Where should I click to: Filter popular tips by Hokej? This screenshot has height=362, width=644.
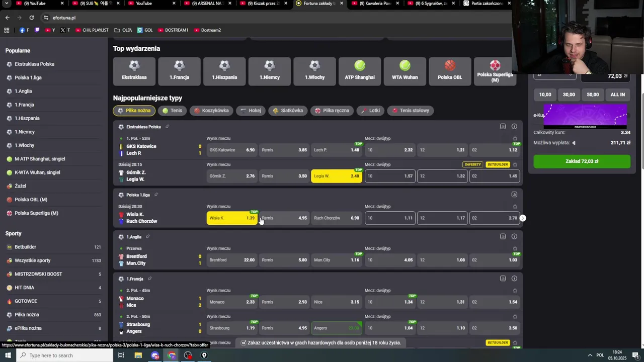(251, 111)
